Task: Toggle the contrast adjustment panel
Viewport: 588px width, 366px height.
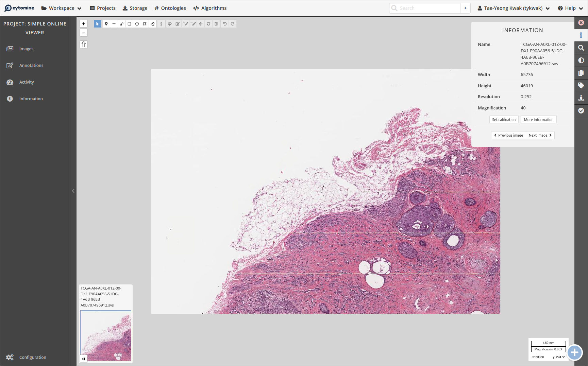Action: point(581,60)
